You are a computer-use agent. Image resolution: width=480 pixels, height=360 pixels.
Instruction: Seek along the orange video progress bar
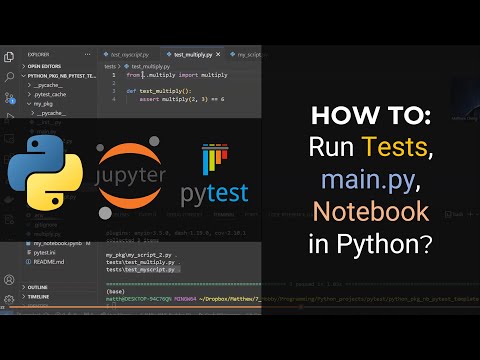[155, 307]
